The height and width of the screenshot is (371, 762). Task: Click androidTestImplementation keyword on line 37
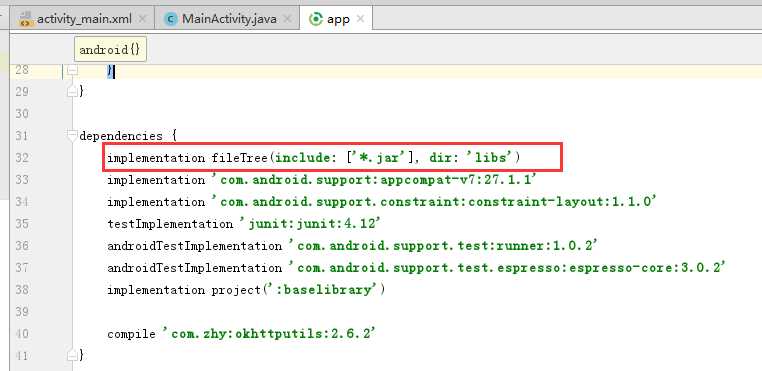click(x=194, y=267)
